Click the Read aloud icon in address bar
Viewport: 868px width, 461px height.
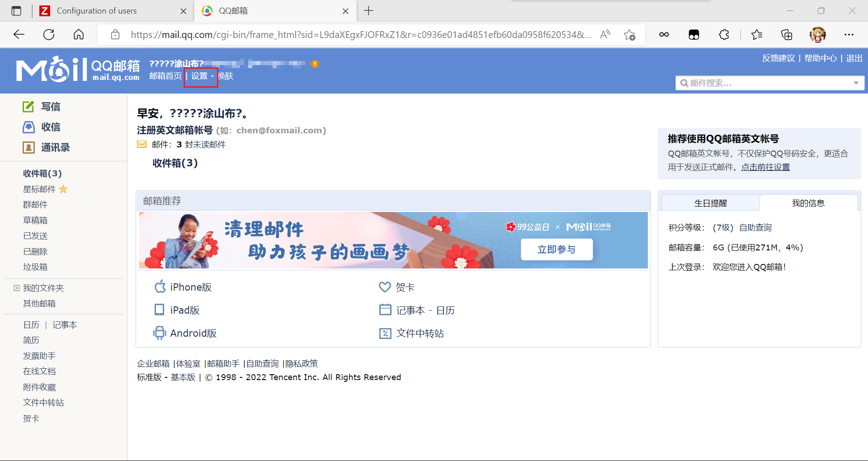(x=605, y=35)
